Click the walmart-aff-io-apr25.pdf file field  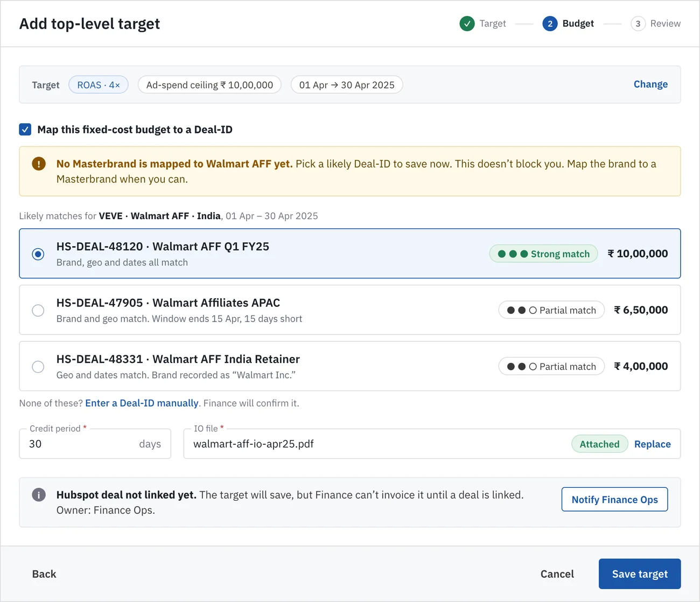(432, 444)
